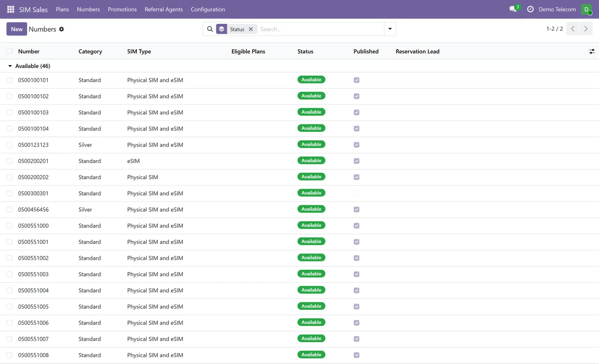Screen dimensions: 599x364
Task: Open the user avatar menu
Action: [587, 9]
